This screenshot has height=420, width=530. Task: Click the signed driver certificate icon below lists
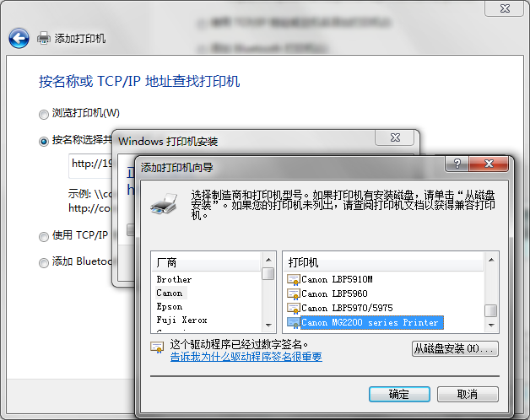[157, 347]
